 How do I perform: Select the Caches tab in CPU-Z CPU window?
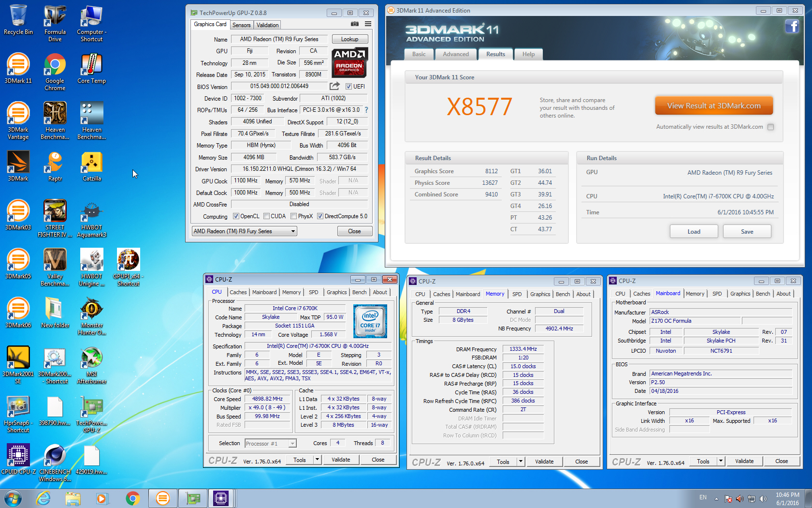click(238, 292)
